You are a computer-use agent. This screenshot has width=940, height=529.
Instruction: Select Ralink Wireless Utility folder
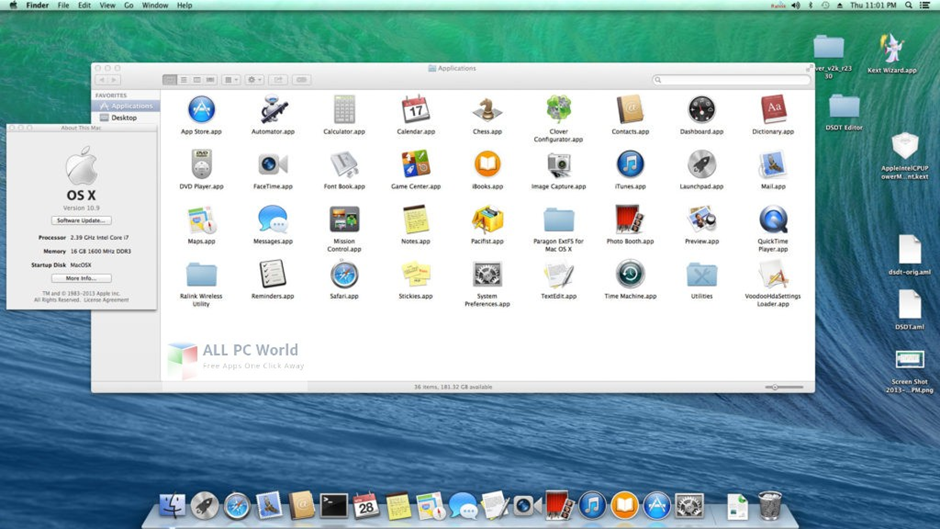pos(201,275)
